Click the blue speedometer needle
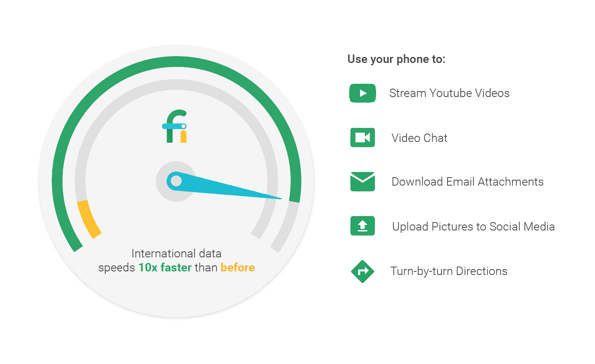The height and width of the screenshot is (364, 595). (x=225, y=186)
